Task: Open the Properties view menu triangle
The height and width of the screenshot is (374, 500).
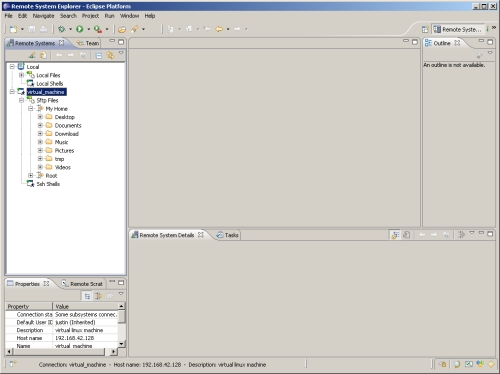Action: [121, 293]
